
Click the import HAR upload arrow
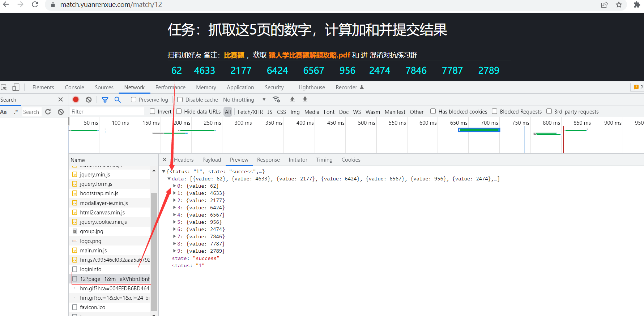pyautogui.click(x=292, y=99)
